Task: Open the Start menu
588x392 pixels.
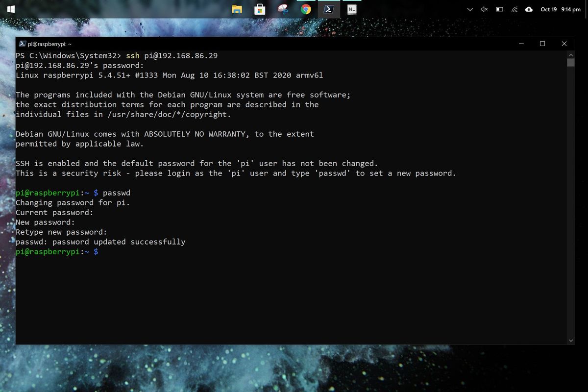Action: click(x=11, y=9)
